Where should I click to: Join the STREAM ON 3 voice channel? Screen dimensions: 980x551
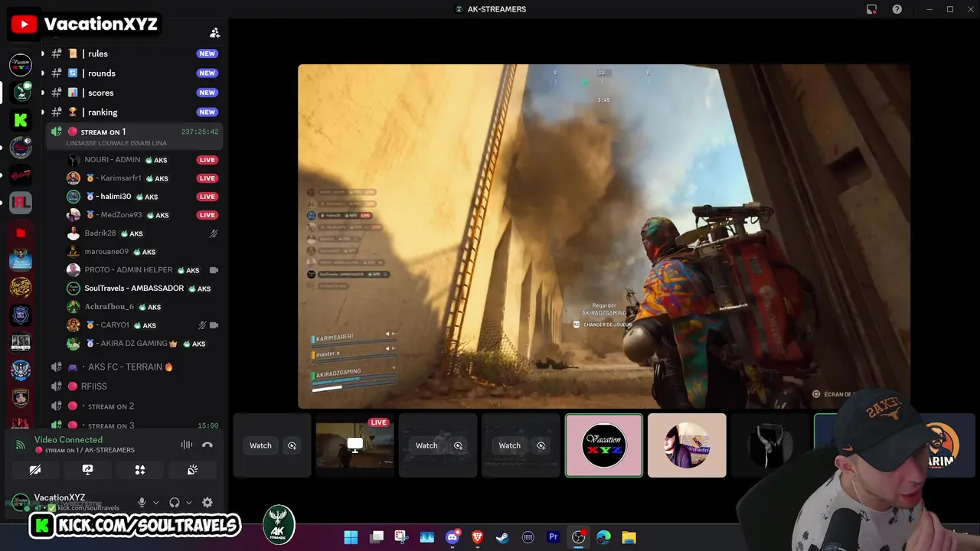(134, 425)
